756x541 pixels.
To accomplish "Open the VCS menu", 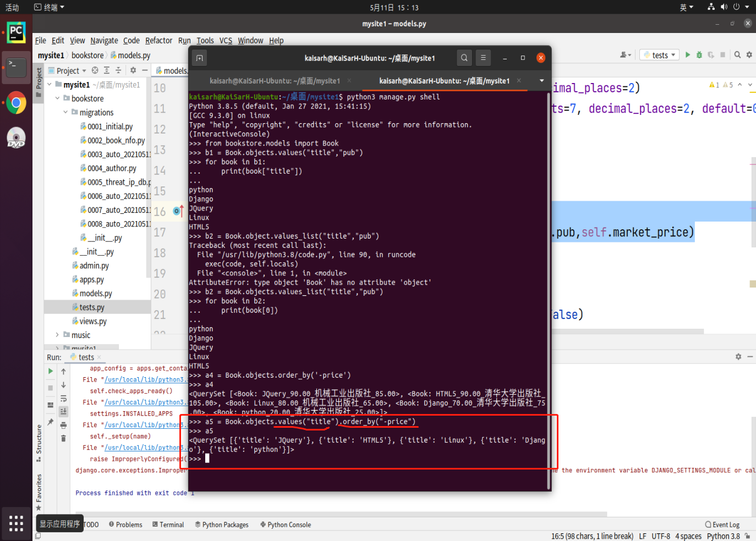I will click(226, 40).
